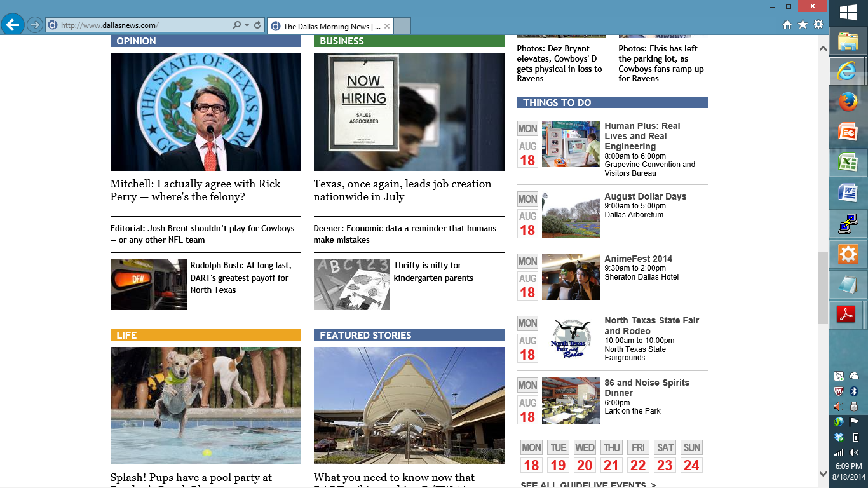Launch Firefox from the taskbar
The width and height of the screenshot is (868, 488).
click(848, 102)
